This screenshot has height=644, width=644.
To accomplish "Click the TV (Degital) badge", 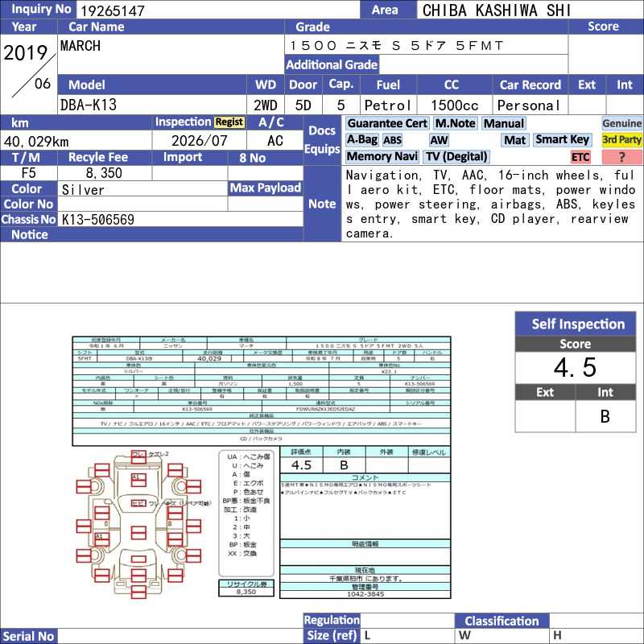I will (456, 156).
